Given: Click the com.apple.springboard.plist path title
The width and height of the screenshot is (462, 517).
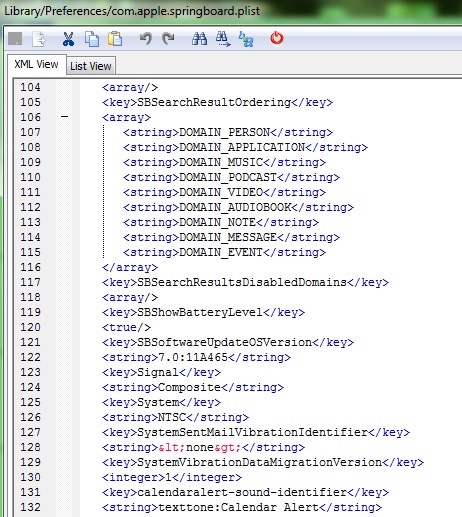Looking at the screenshot, I should [x=132, y=11].
